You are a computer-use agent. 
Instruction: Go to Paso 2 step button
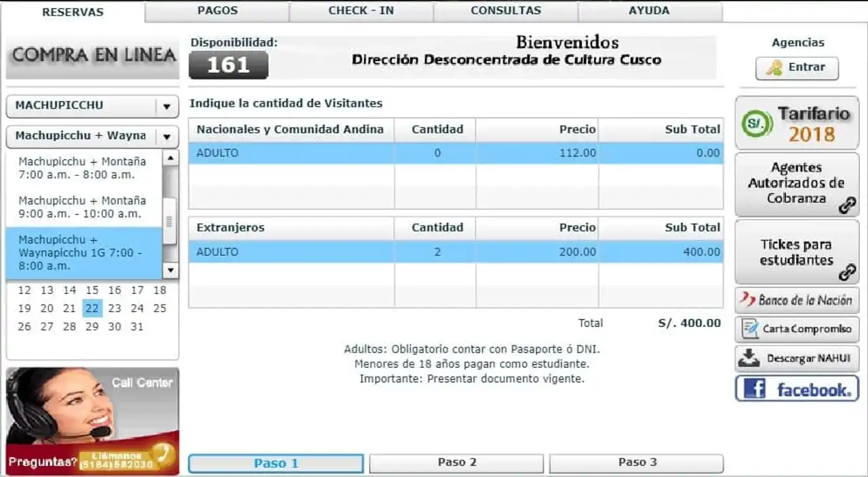click(456, 463)
